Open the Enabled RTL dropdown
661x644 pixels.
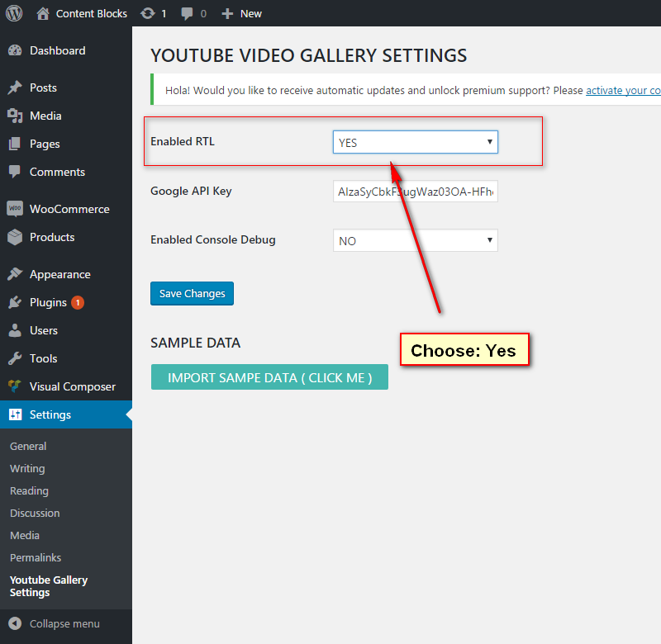(416, 142)
